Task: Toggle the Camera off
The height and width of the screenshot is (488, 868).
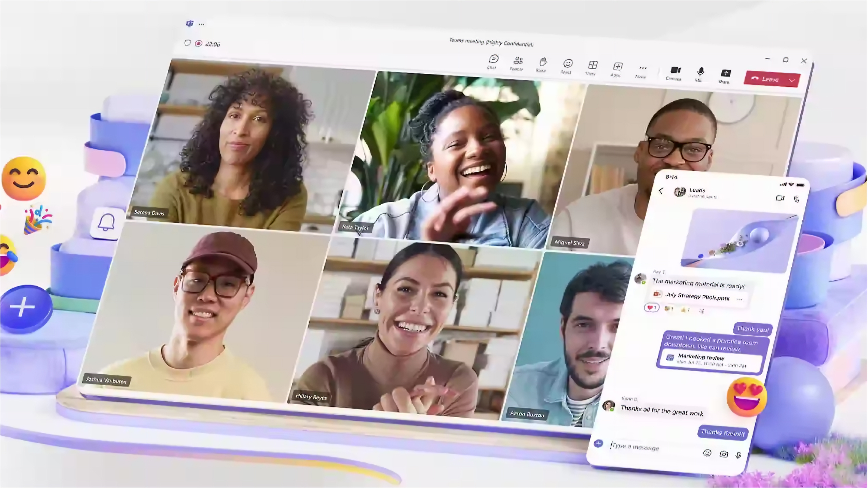Action: [674, 73]
